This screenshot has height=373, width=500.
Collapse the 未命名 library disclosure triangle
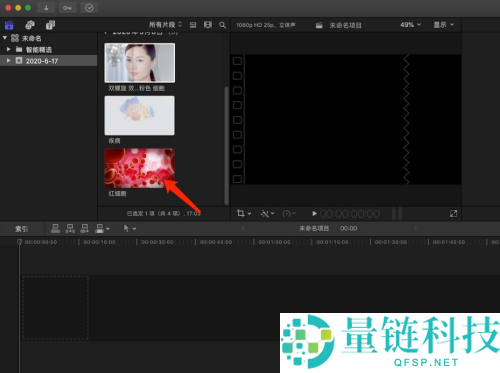(5, 38)
